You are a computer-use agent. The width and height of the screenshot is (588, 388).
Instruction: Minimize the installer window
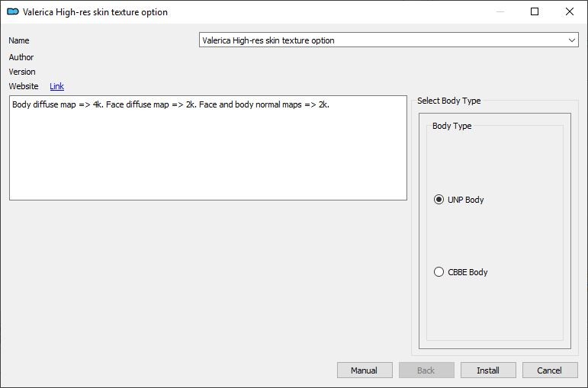500,11
